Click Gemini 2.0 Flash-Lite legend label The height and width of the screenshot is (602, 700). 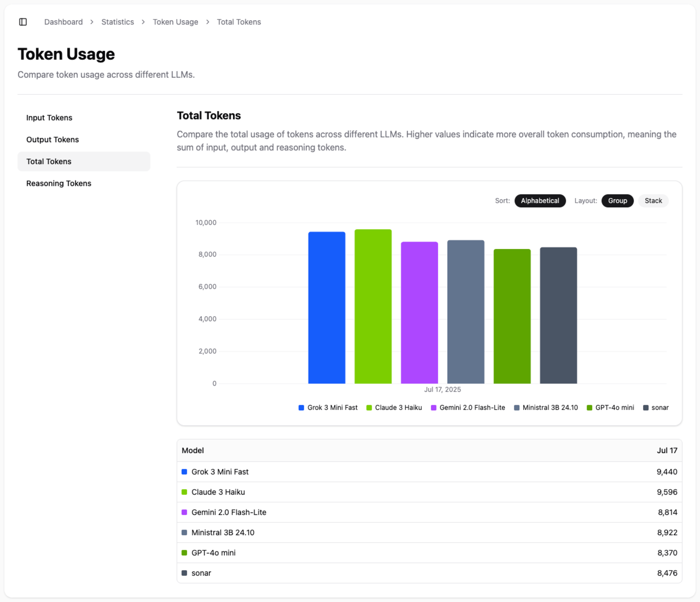tap(472, 408)
